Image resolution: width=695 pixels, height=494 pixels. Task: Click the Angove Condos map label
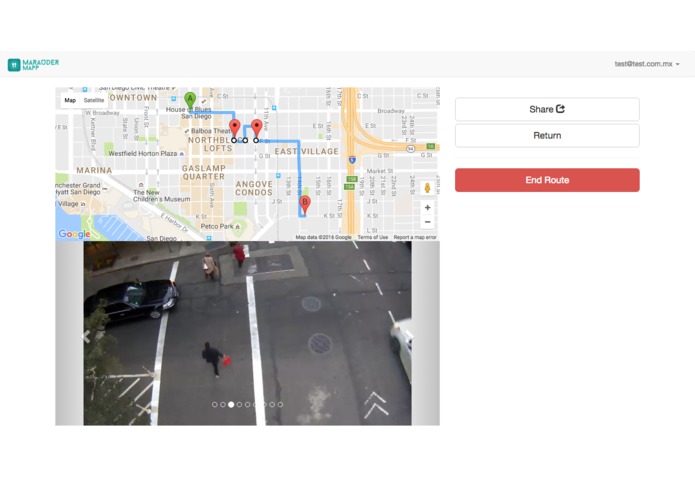coord(254,188)
